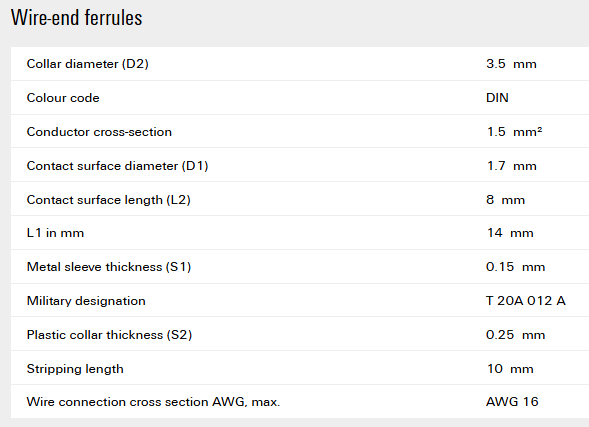Click the DIN colour code value
The height and width of the screenshot is (427, 589).
coord(497,98)
